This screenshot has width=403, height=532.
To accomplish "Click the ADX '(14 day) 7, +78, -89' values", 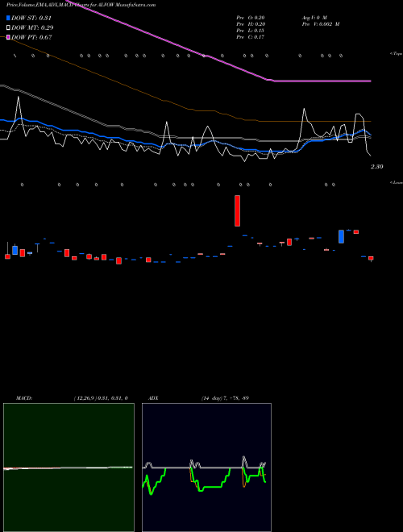I will [x=225, y=397].
